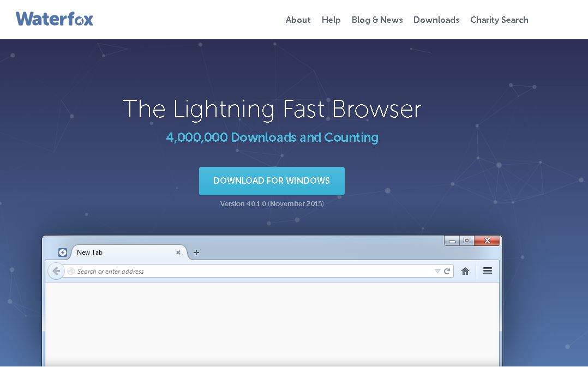Screen dimensions: 588x367
Task: Go to Blog & News
Action: click(377, 20)
